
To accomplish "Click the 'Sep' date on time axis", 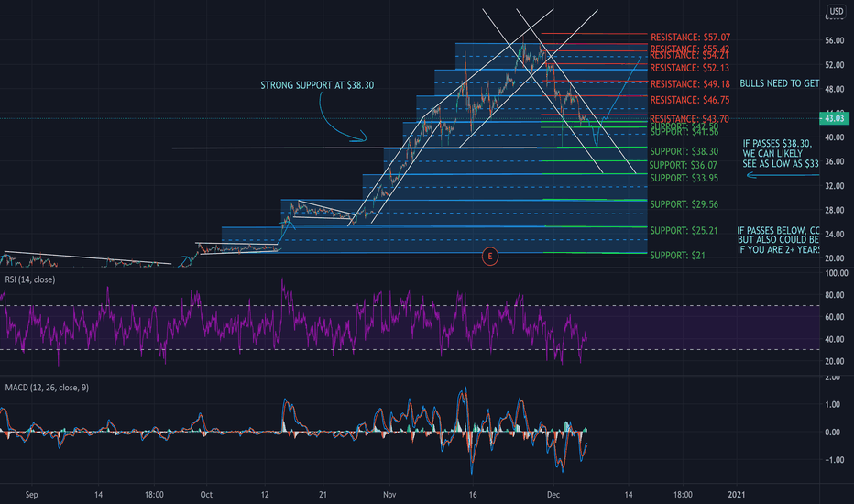I will pos(31,495).
